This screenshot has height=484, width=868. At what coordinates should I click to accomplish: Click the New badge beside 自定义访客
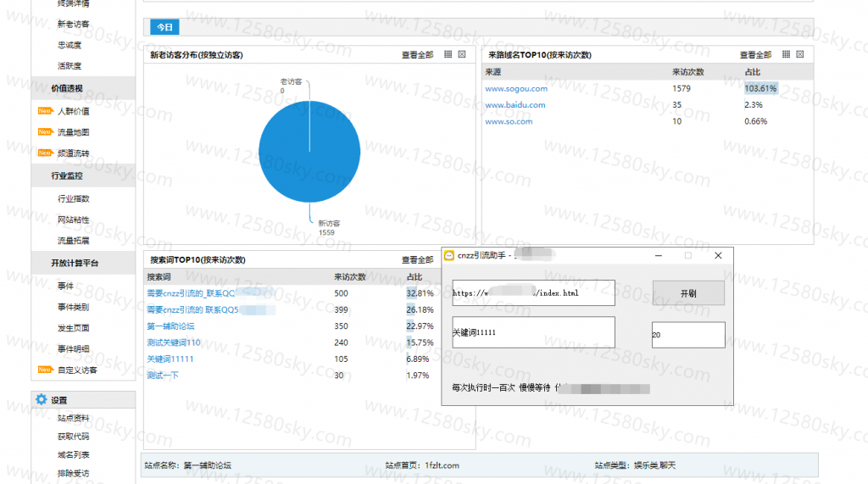point(45,370)
